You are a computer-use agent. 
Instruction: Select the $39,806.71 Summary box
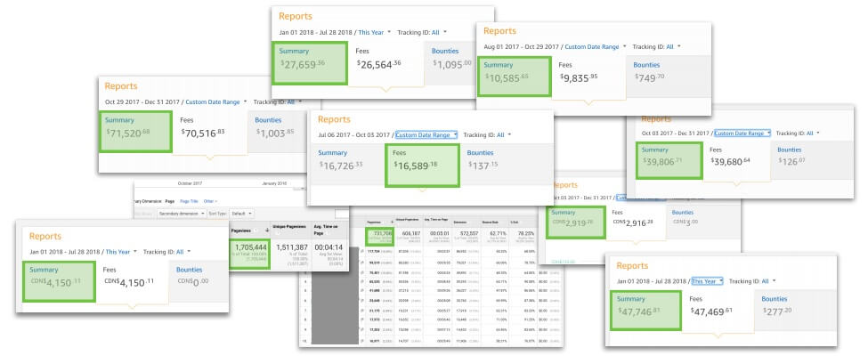[669, 160]
